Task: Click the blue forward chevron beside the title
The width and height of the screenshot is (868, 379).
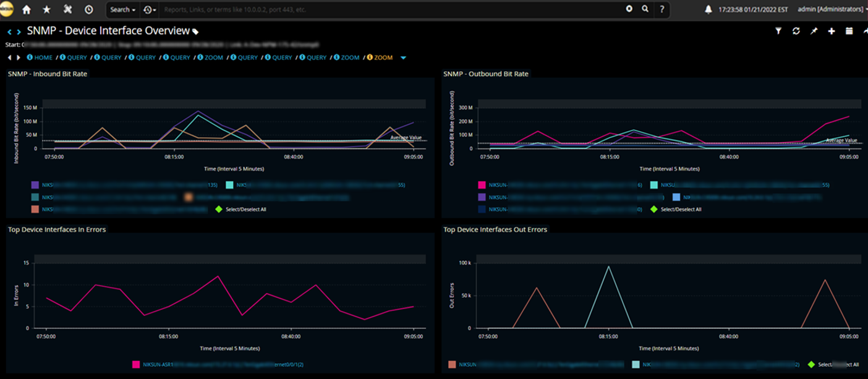Action: (x=19, y=32)
